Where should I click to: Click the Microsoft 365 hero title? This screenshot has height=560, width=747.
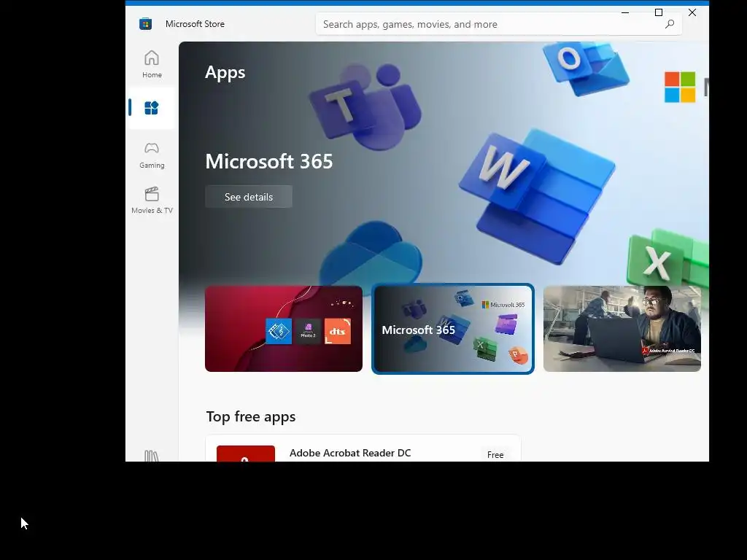coord(268,161)
